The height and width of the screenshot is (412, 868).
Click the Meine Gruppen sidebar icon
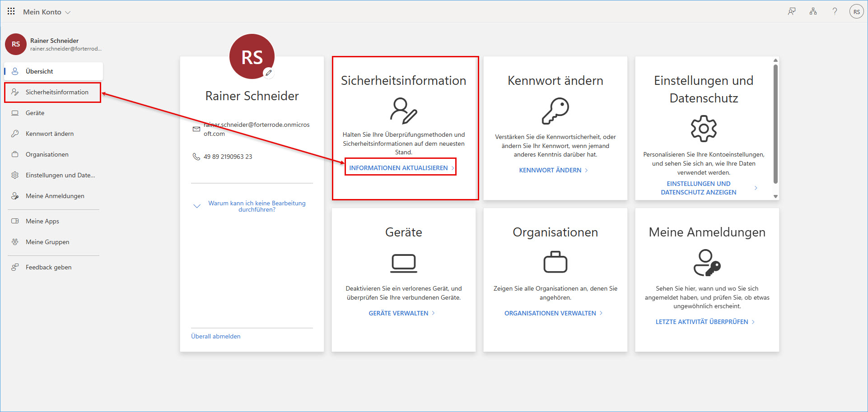(x=15, y=242)
